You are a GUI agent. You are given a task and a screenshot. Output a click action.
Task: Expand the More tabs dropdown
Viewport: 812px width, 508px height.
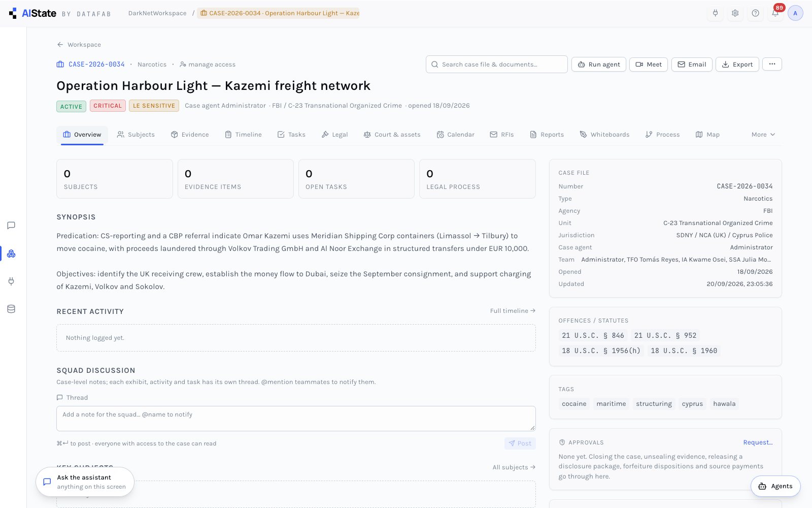tap(763, 135)
